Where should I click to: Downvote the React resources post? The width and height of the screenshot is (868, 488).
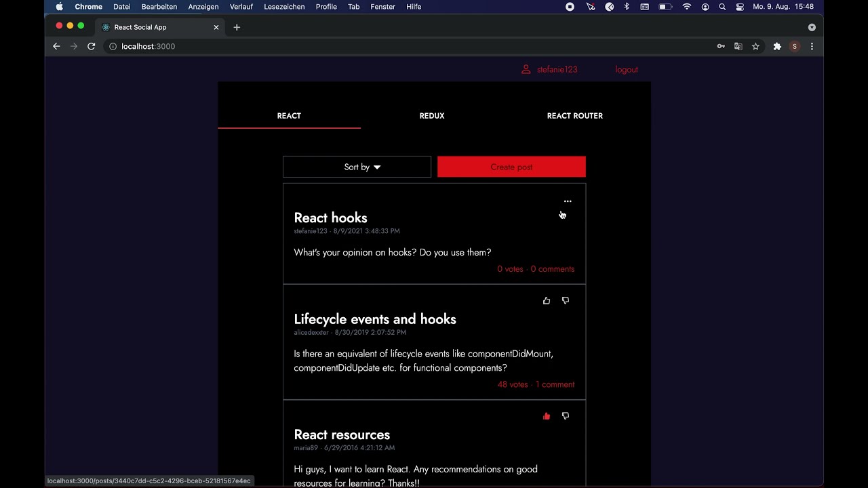(566, 416)
